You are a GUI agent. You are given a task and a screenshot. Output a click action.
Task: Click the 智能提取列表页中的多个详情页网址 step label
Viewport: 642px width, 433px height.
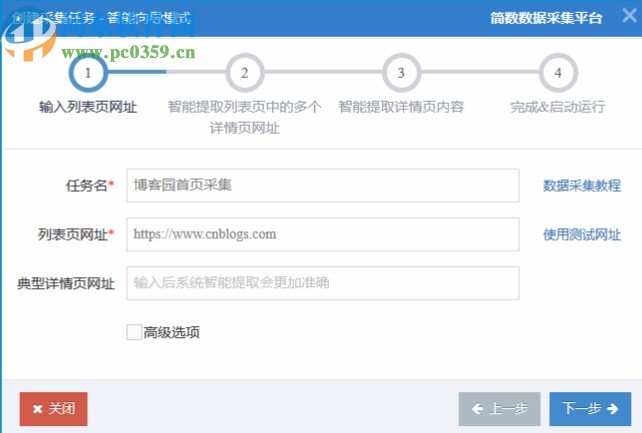pyautogui.click(x=244, y=117)
